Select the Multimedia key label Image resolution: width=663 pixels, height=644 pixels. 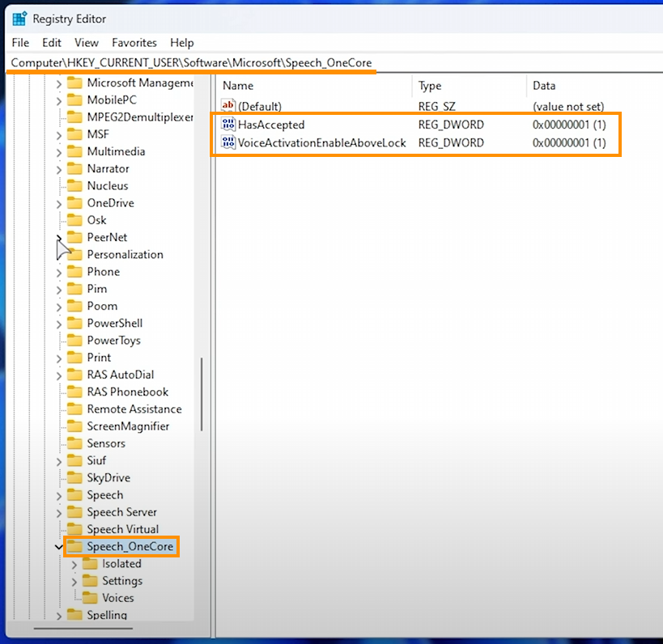[116, 151]
